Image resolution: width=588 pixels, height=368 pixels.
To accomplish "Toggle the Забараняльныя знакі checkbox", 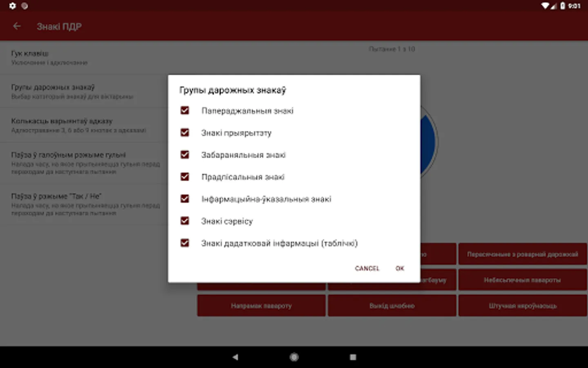I will point(185,155).
